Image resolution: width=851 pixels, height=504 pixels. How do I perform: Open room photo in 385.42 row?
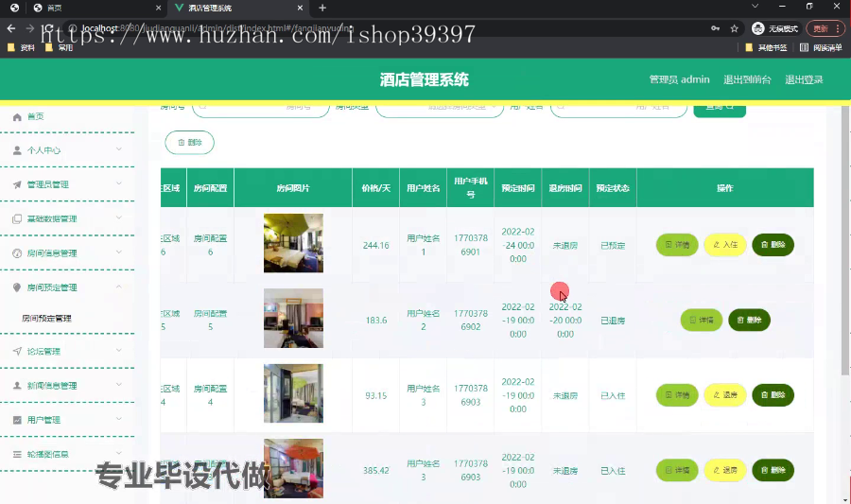tap(293, 469)
